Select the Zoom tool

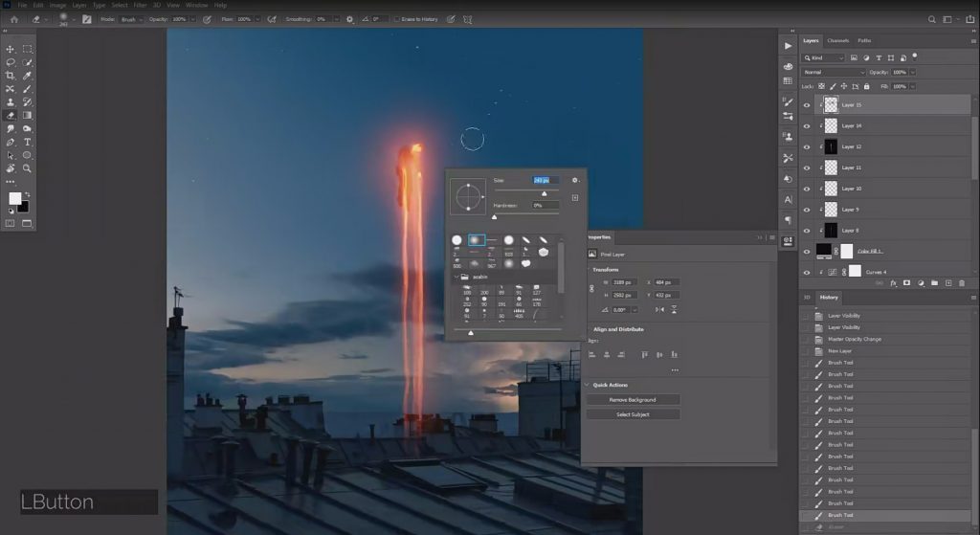tap(28, 168)
